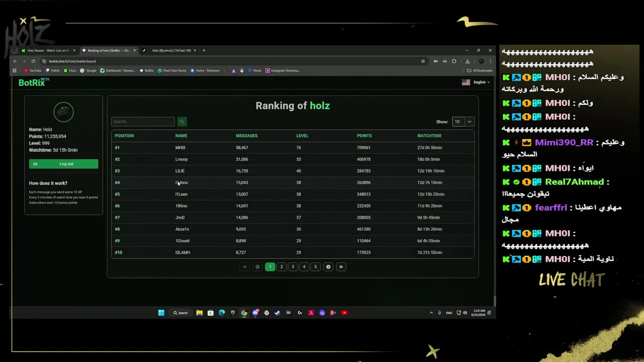
Task: Open Microsoft Store taskbar icon
Action: click(210, 313)
